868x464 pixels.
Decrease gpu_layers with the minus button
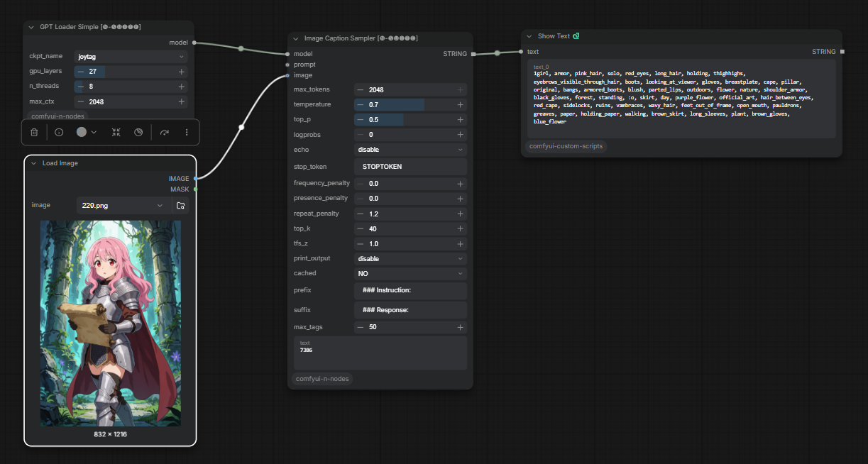pyautogui.click(x=81, y=72)
